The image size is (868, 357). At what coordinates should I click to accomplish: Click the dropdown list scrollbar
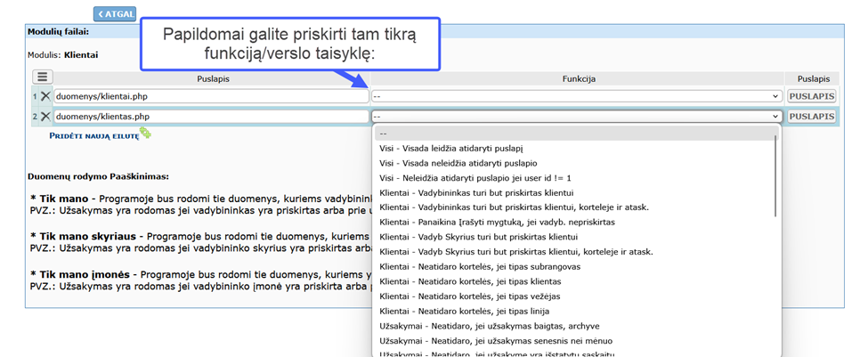[x=776, y=174]
